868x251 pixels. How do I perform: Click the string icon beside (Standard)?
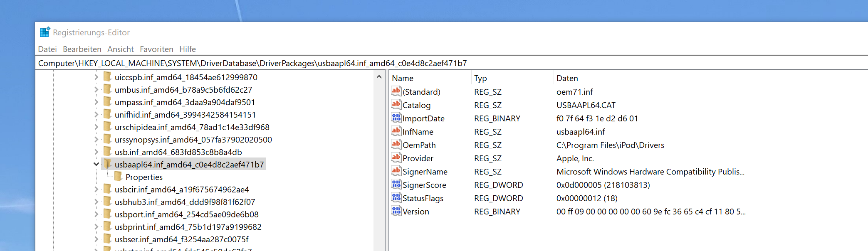396,91
